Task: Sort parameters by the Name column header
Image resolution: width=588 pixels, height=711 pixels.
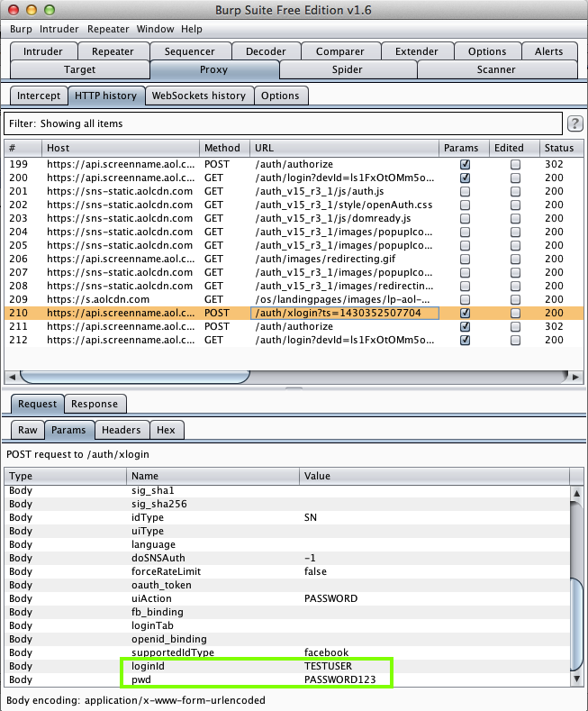Action: coord(213,476)
